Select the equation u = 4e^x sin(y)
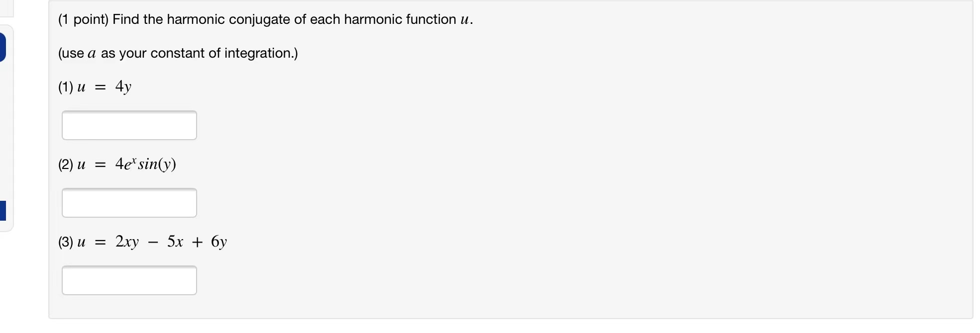The height and width of the screenshot is (333, 980). pos(116,164)
